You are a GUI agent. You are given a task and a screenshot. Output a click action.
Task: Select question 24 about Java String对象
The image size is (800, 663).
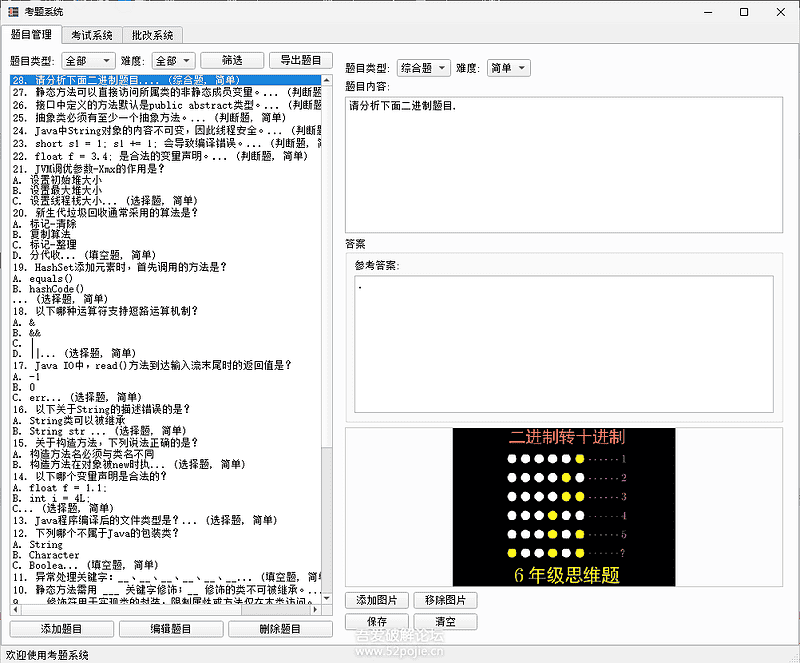166,131
